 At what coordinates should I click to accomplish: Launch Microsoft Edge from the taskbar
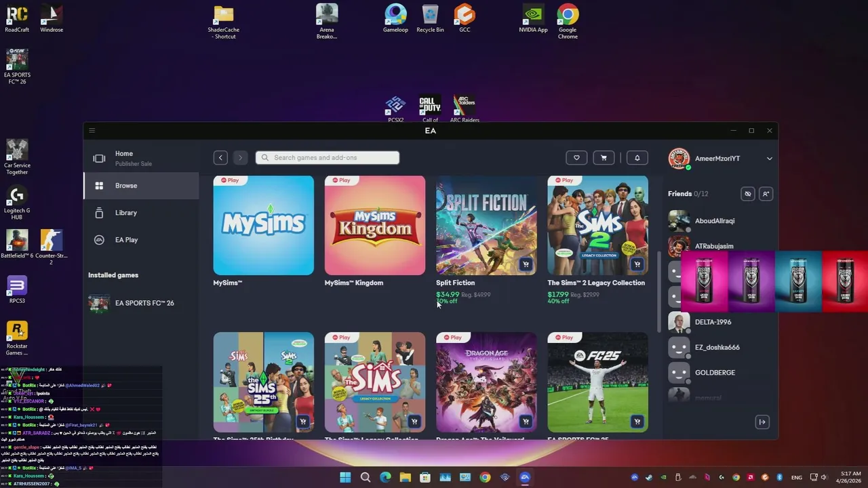tap(385, 478)
